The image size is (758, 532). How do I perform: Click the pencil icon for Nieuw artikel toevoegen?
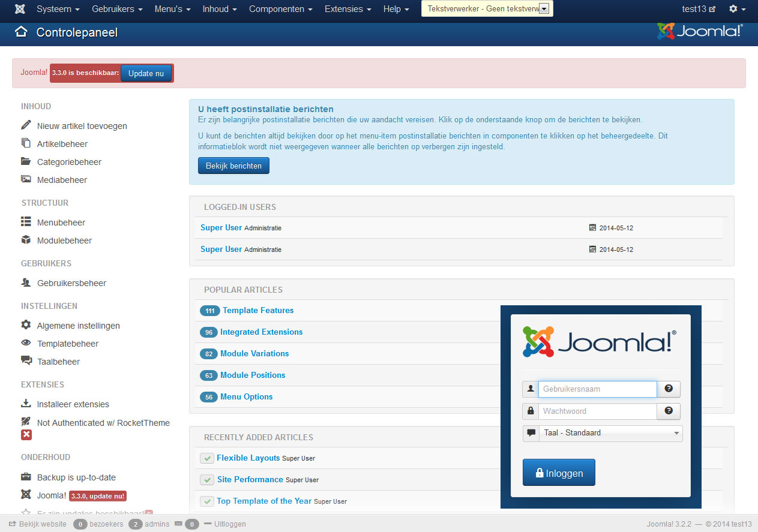(26, 125)
